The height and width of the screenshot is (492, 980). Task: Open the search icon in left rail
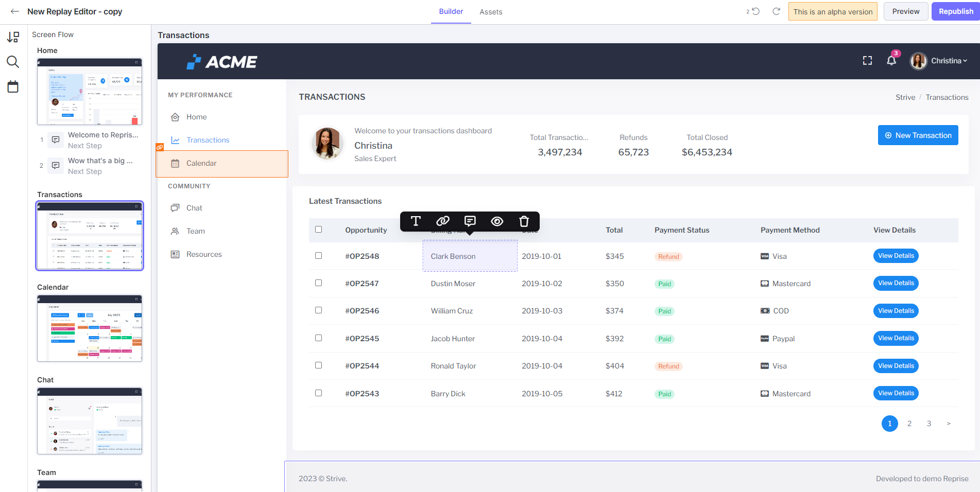tap(13, 62)
